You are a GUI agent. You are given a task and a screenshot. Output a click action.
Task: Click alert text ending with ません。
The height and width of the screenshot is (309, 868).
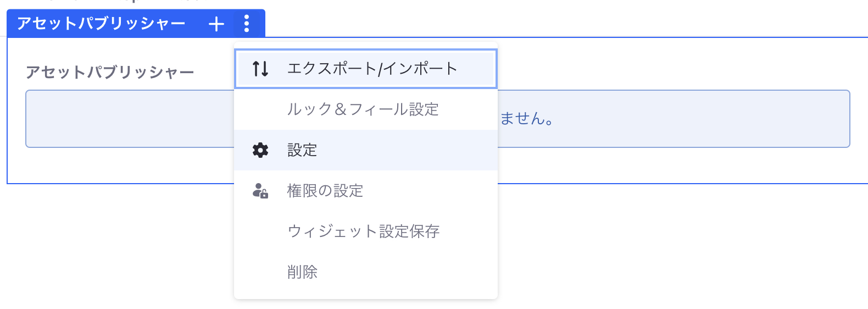click(x=526, y=119)
